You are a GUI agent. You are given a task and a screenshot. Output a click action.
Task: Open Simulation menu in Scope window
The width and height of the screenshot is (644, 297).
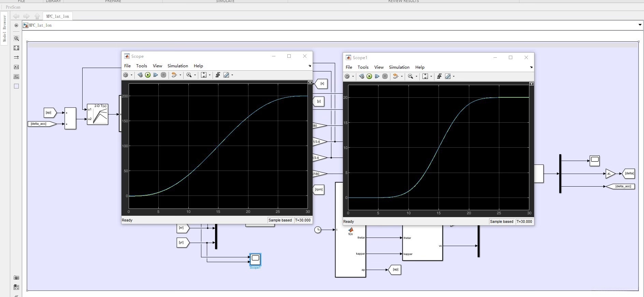pos(177,66)
